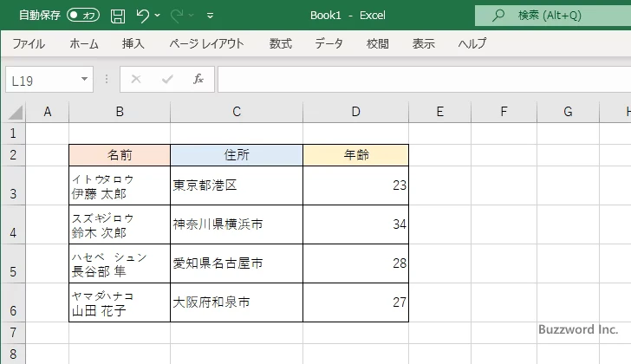Open the Undo history dropdown arrow
The width and height of the screenshot is (631, 364).
tap(158, 16)
